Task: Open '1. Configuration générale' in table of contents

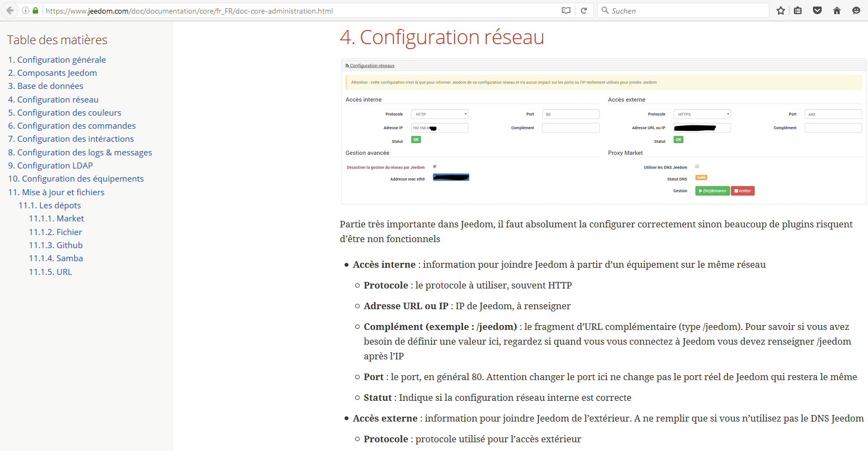Action: pos(57,59)
